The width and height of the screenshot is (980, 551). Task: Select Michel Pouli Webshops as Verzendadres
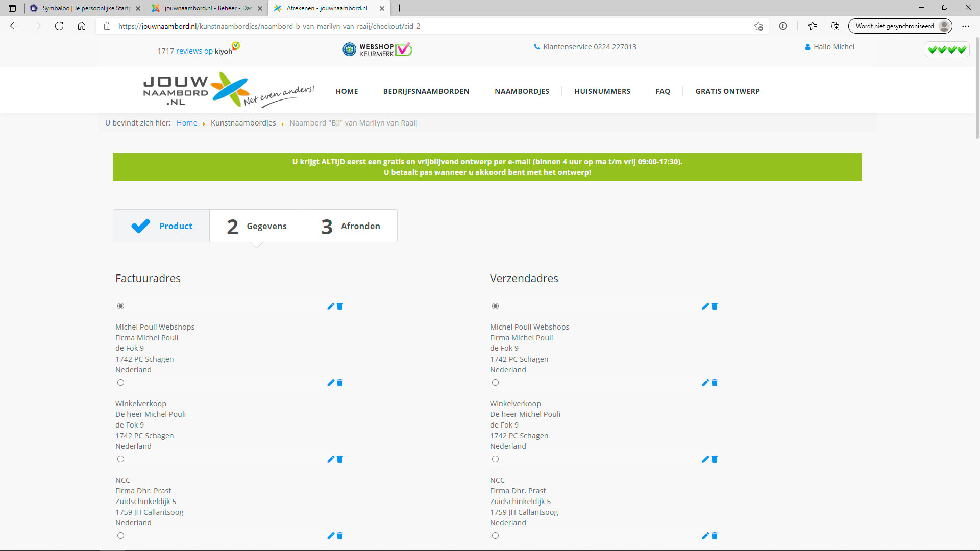[x=495, y=306]
